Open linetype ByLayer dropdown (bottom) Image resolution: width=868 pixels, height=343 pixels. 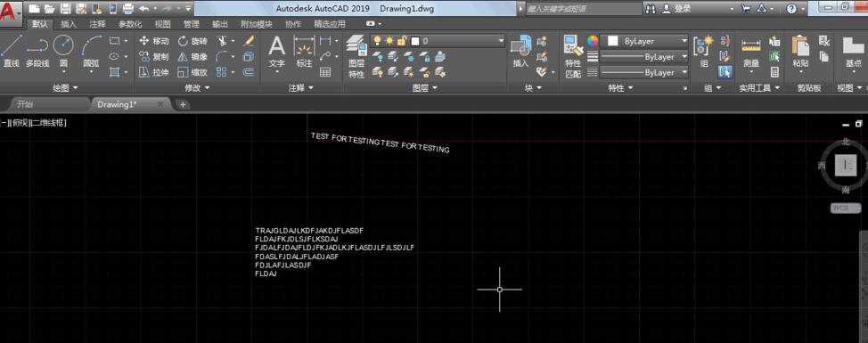[x=684, y=72]
